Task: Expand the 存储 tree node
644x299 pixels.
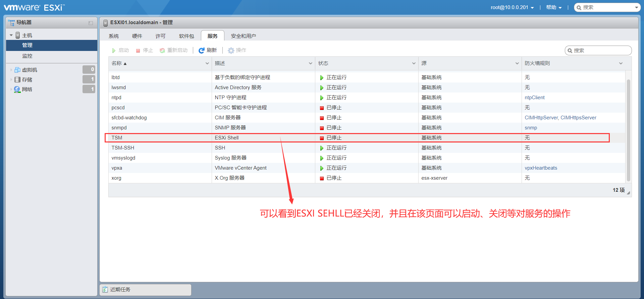Action: coord(11,79)
